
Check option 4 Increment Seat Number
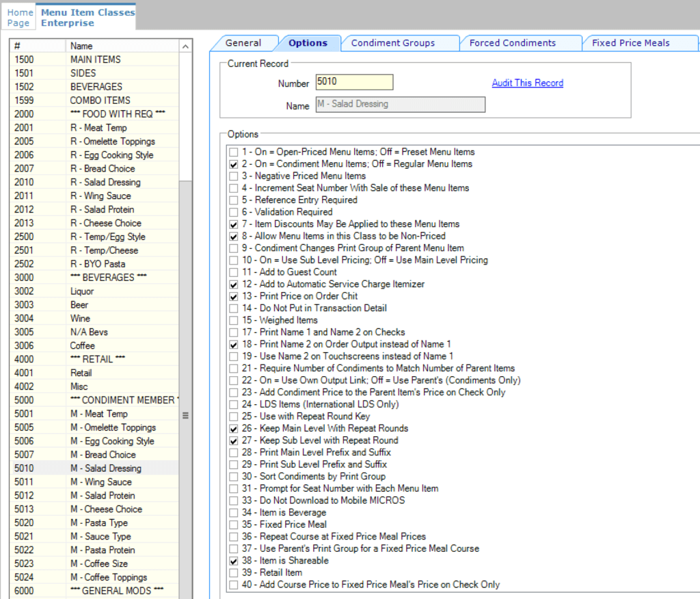234,189
